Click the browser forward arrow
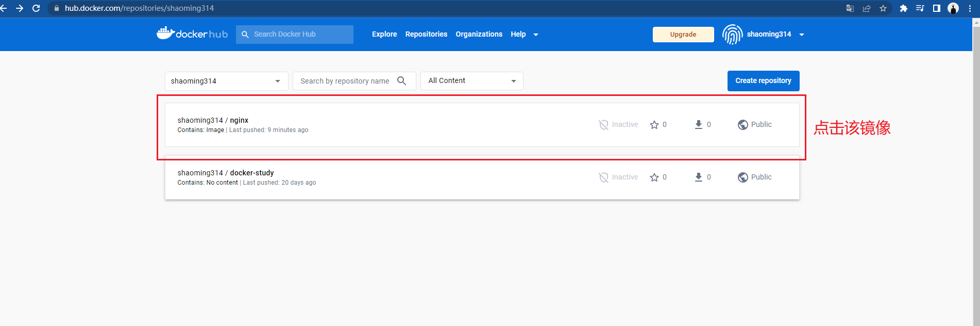The image size is (980, 326). point(20,8)
